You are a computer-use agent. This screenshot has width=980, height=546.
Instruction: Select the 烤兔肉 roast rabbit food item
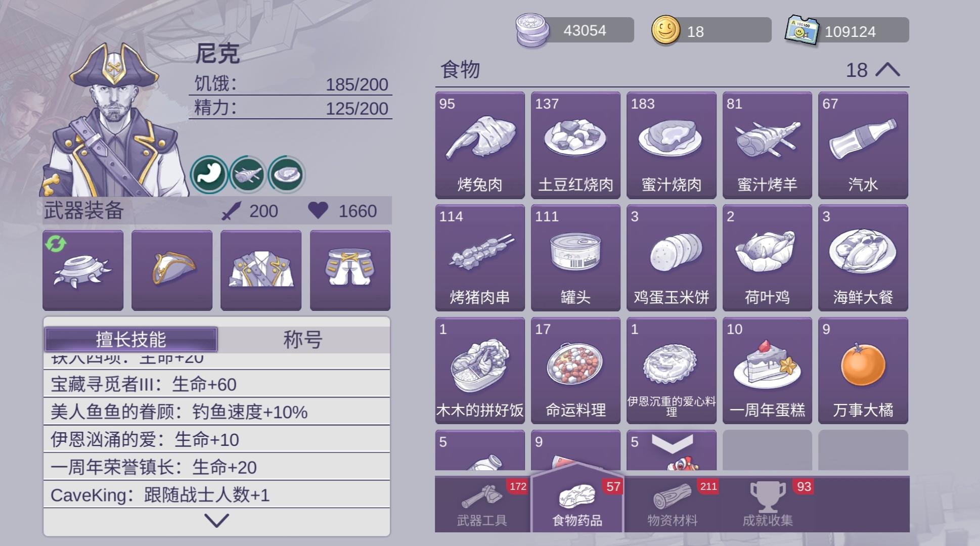point(480,145)
